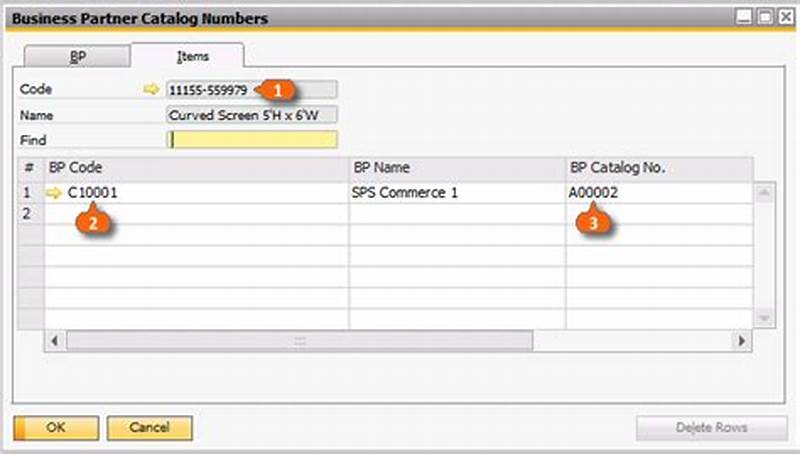Select row number 1 header
This screenshot has height=454, width=800.
click(31, 193)
